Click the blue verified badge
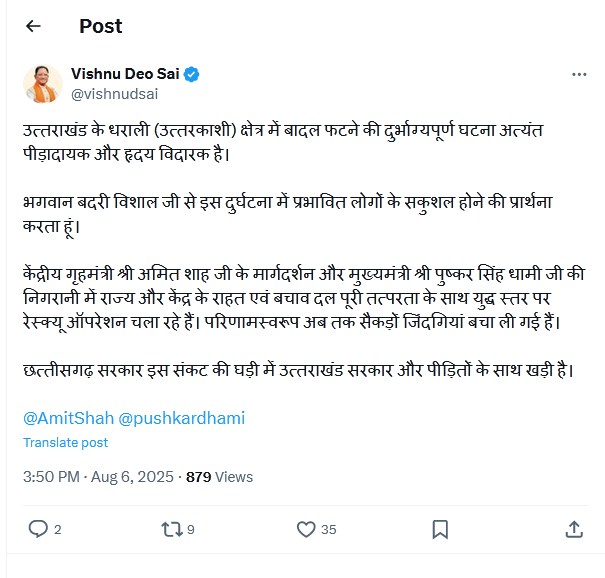 point(191,74)
